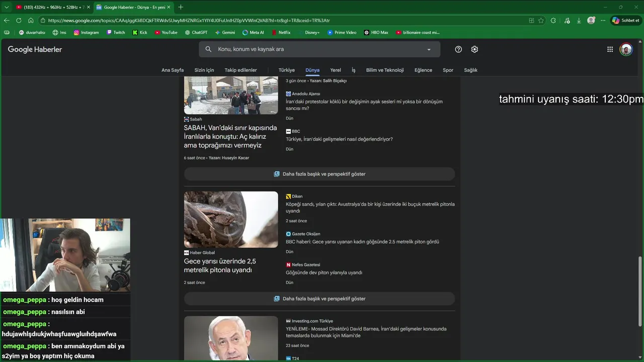Open the browser downloads icon
Image resolution: width=644 pixels, height=362 pixels.
[x=579, y=21]
